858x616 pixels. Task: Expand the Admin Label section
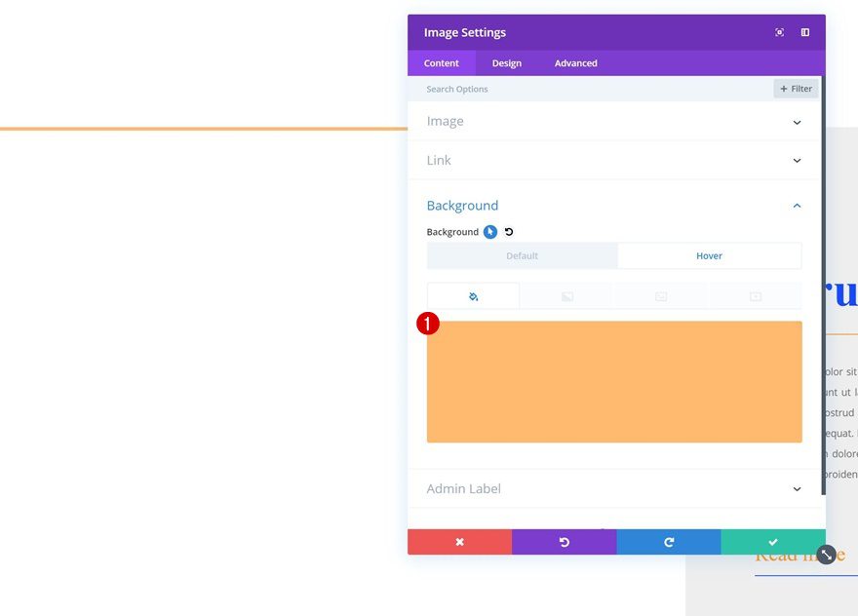click(797, 488)
